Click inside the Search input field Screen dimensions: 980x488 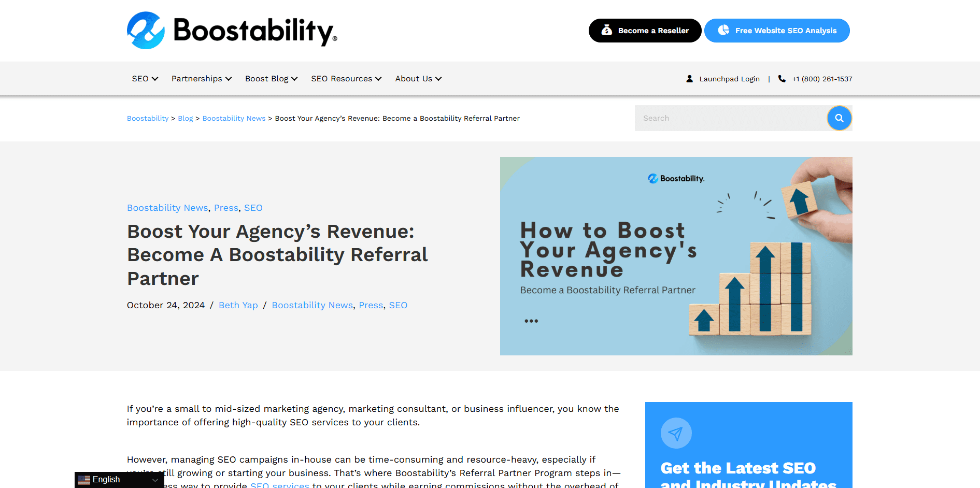pos(731,118)
